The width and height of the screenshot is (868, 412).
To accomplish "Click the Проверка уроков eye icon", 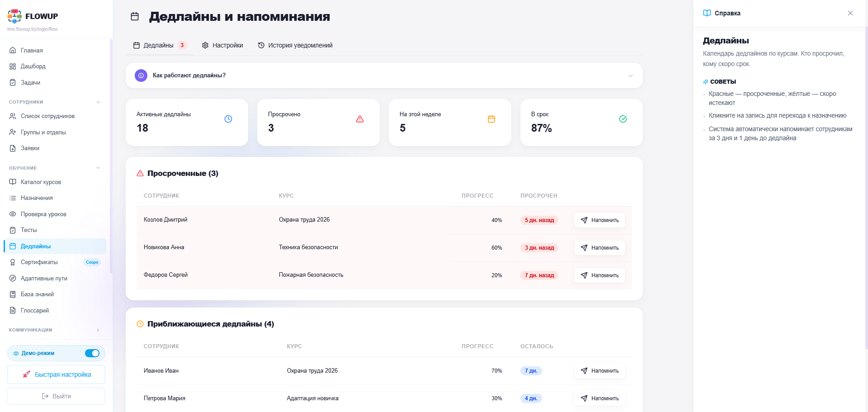I will (13, 214).
